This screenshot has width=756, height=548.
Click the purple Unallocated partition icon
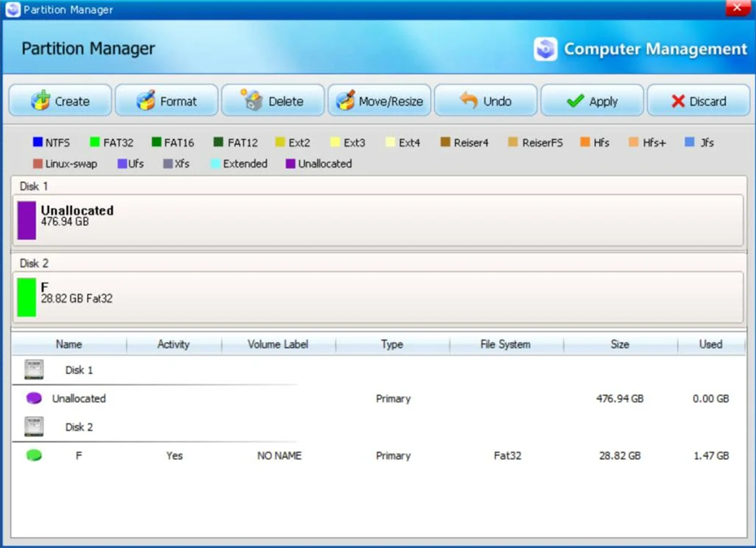33,399
